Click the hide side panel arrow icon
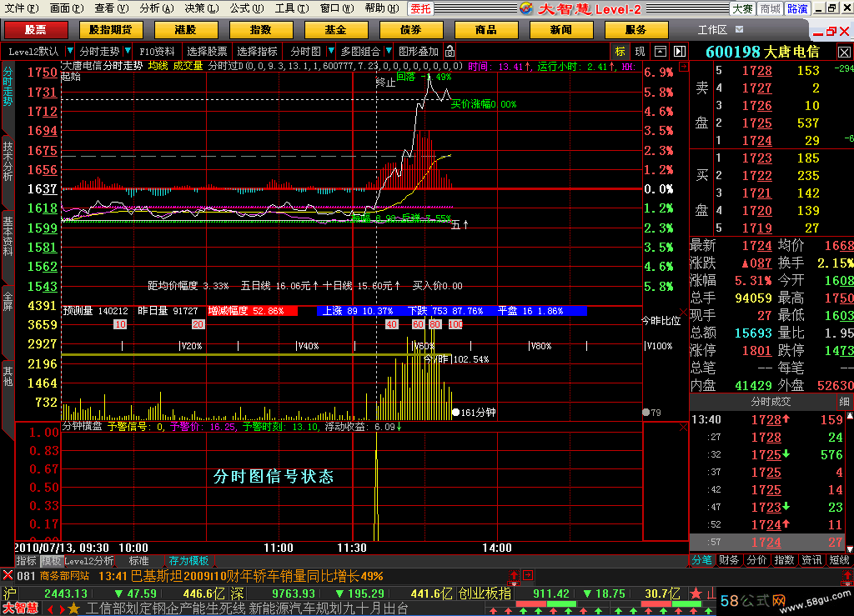Screen dimensions: 854x616 click(679, 51)
